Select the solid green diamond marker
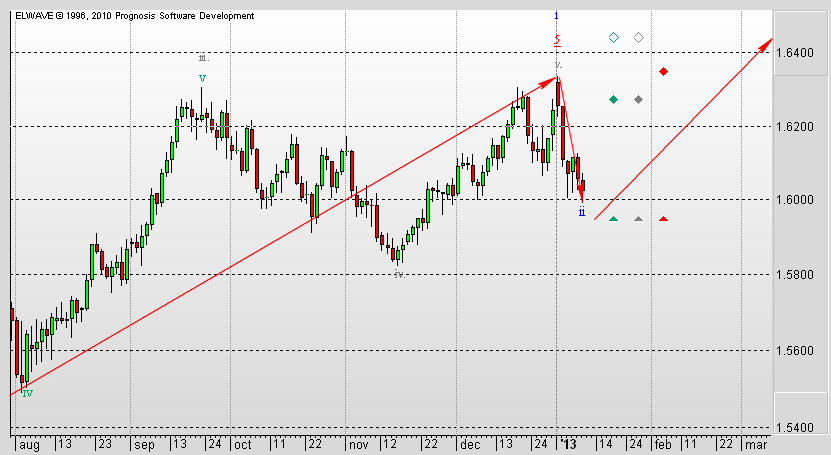 point(614,99)
